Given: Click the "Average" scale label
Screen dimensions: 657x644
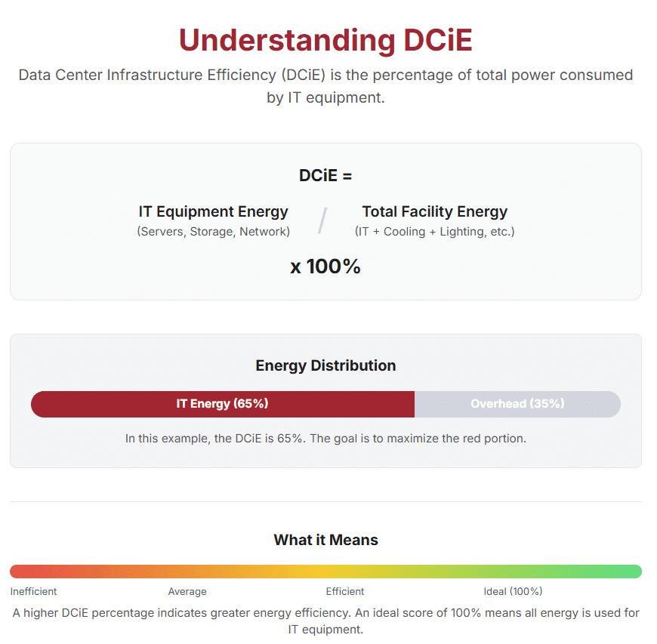Looking at the screenshot, I should (187, 591).
